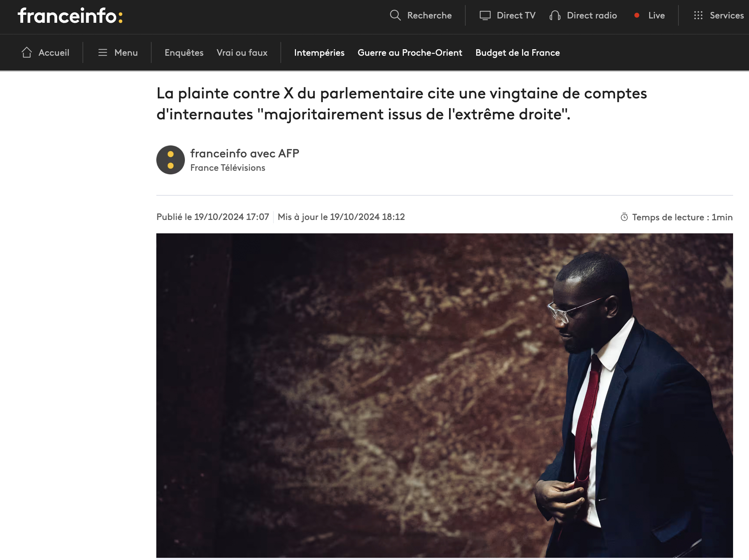The width and height of the screenshot is (749, 560).
Task: Click the franceinfo logo
Action: point(70,16)
